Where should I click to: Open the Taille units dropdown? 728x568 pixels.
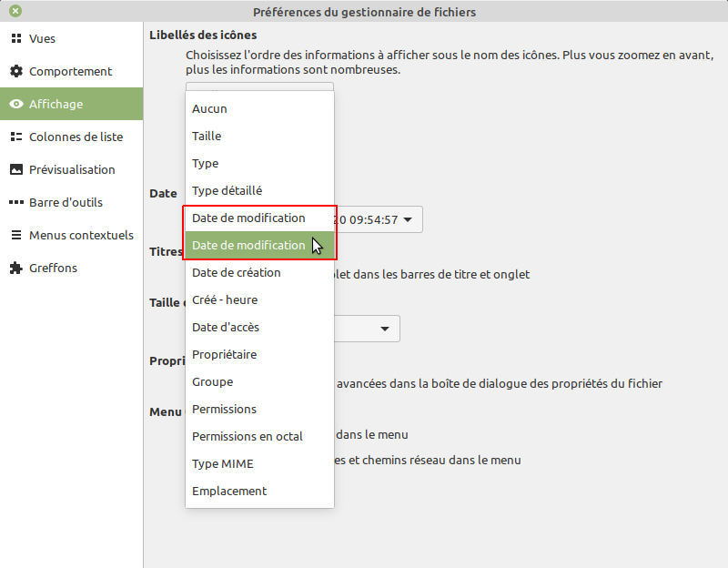(x=367, y=329)
